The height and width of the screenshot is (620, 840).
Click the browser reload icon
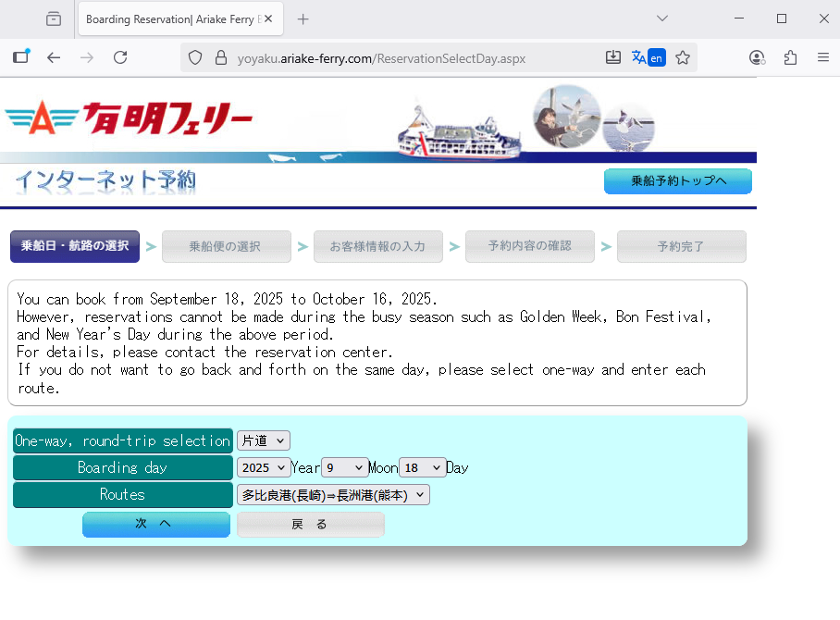120,57
